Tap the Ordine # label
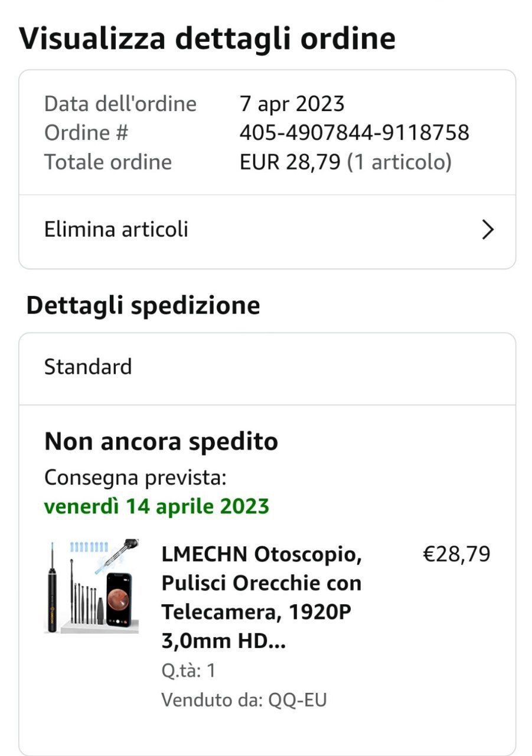Viewport: 532px width, 756px height. pos(86,132)
